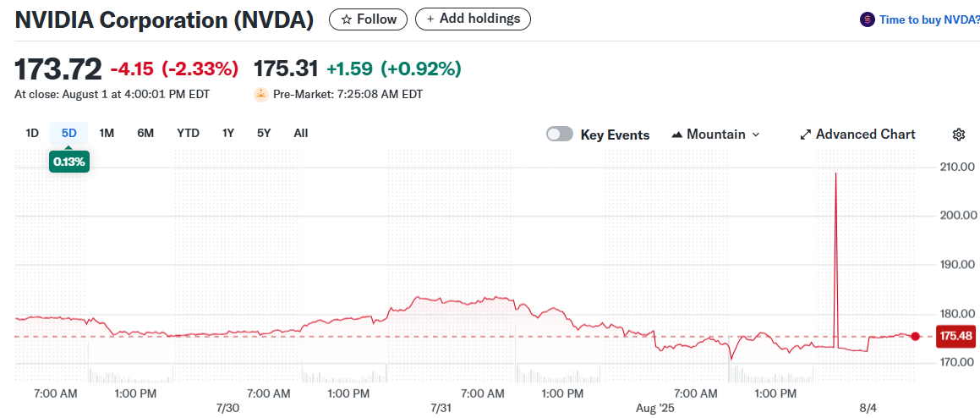This screenshot has width=980, height=418.
Task: Select the 6M time range
Action: 145,133
